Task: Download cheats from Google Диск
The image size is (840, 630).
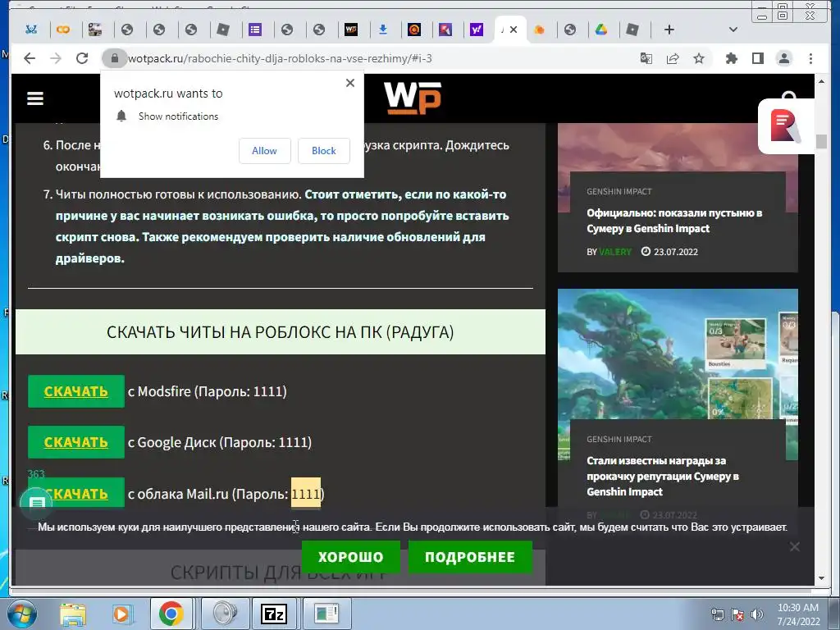Action: pos(76,442)
